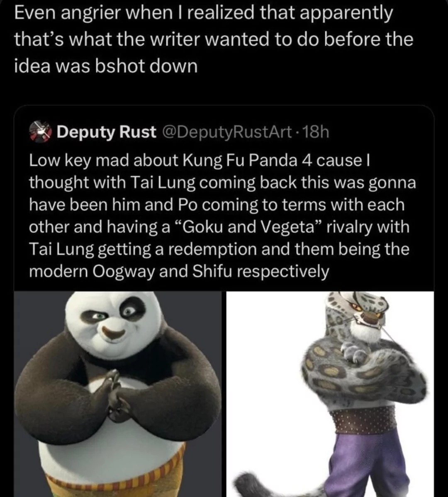Image resolution: width=448 pixels, height=497 pixels.
Task: Click the Deputy Rust display name
Action: [107, 132]
